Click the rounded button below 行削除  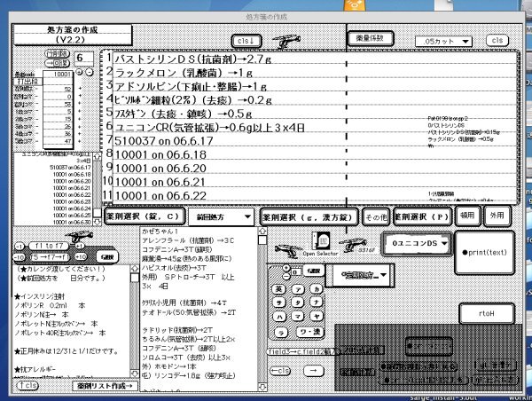[x=57, y=63]
